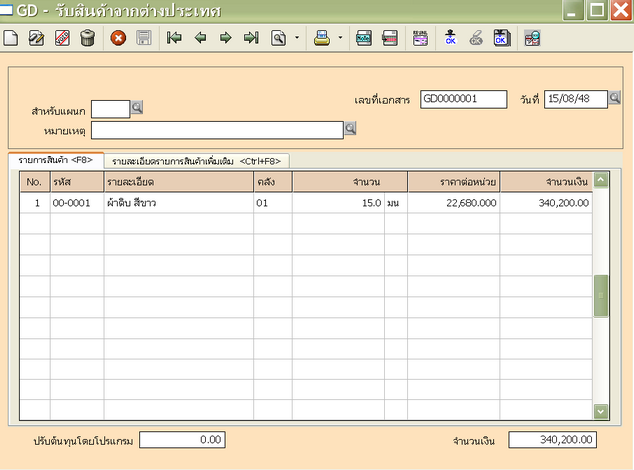The height and width of the screenshot is (470, 634).
Task: Click the trash can Delete icon
Action: click(87, 39)
